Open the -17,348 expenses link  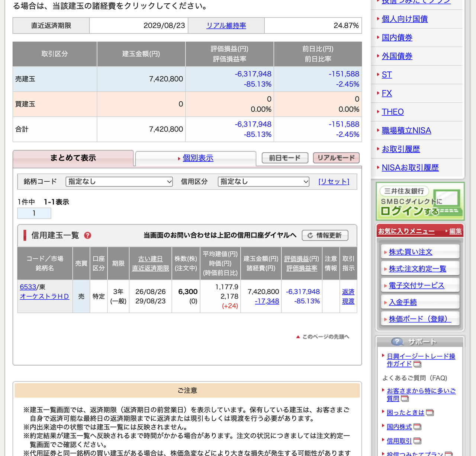coord(267,301)
